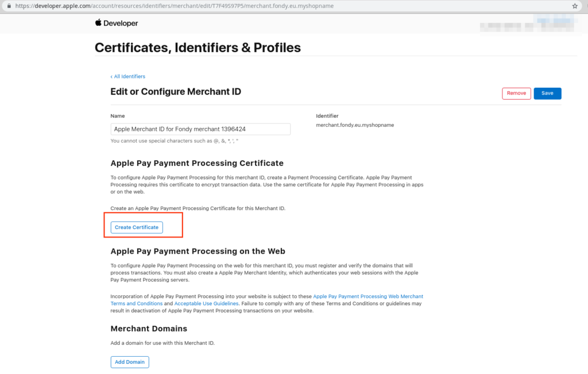This screenshot has width=588, height=374.
Task: Click the Apple Pay Payment Processing Certificate heading
Action: 197,163
